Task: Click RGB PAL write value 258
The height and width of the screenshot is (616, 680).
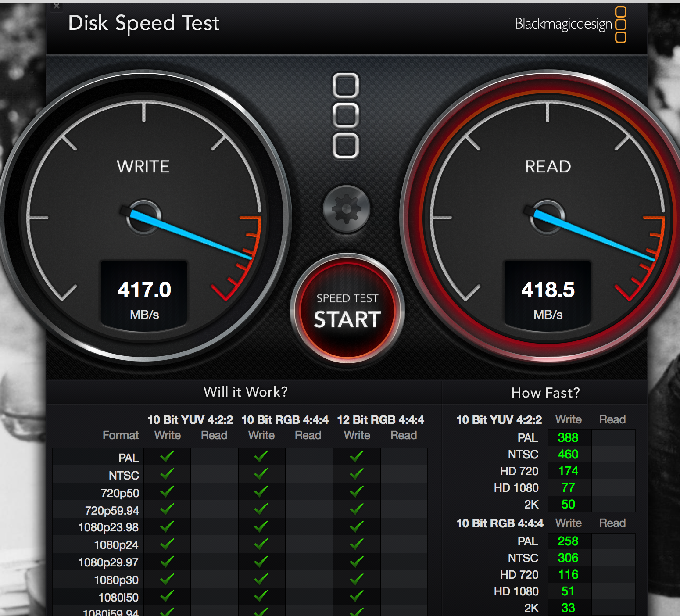Action: click(568, 541)
